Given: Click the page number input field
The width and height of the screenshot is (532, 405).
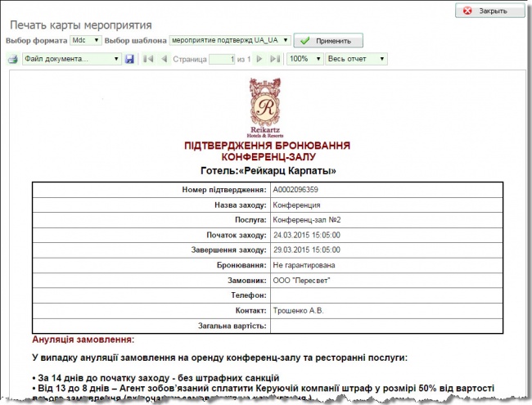Looking at the screenshot, I should tap(221, 60).
